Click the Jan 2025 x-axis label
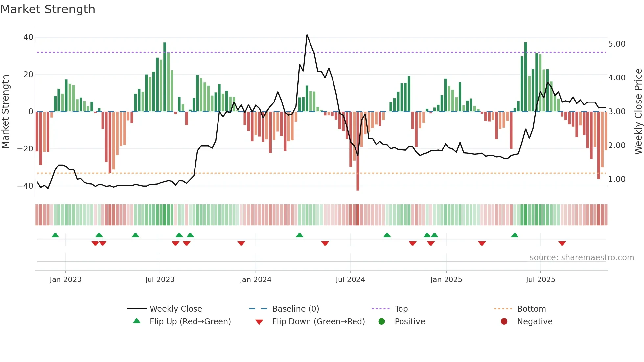This screenshot has width=644, height=362. point(446,280)
